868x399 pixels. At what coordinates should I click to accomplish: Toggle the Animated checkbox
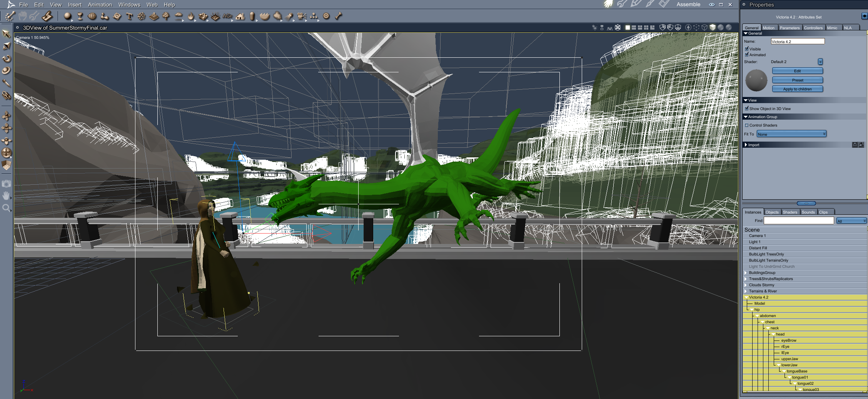point(747,55)
